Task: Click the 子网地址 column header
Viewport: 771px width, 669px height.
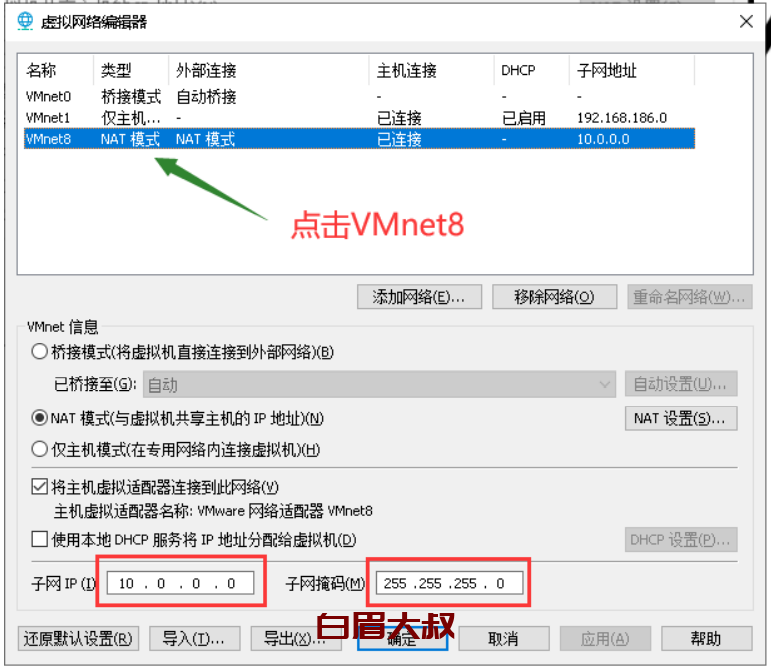Action: click(x=632, y=71)
